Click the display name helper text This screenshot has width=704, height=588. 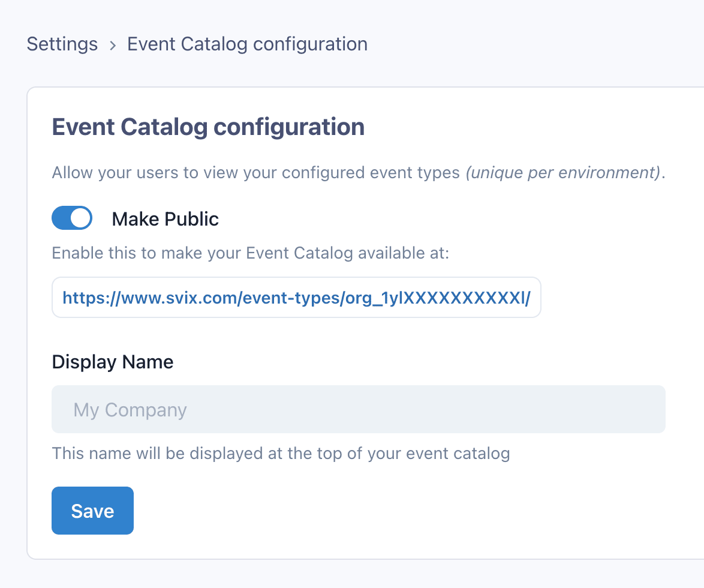(281, 453)
